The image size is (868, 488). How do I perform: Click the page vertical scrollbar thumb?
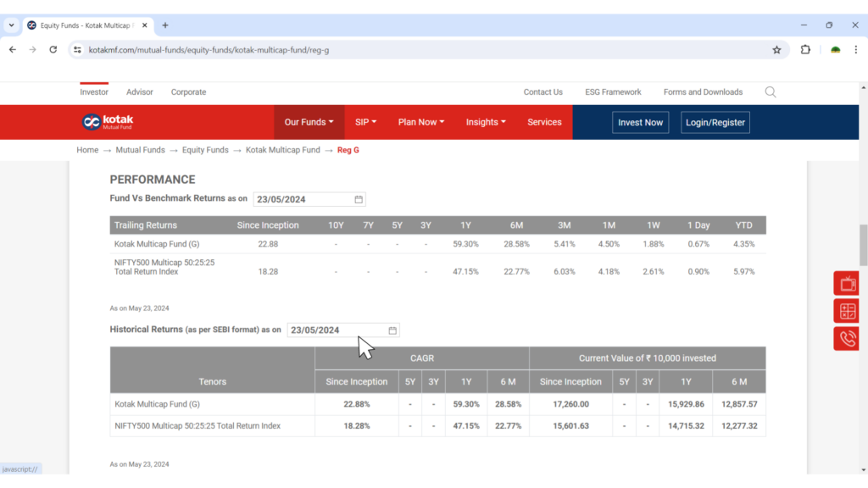[863, 245]
